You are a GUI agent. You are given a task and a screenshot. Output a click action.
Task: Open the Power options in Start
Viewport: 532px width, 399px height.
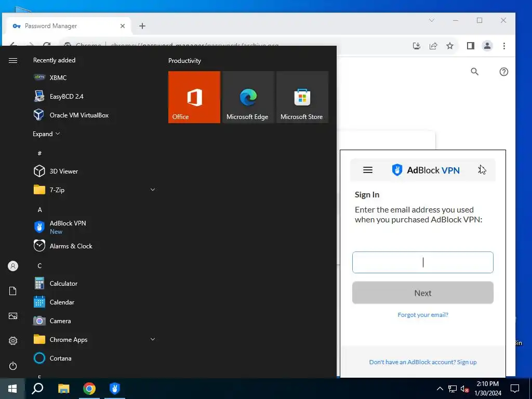(13, 366)
